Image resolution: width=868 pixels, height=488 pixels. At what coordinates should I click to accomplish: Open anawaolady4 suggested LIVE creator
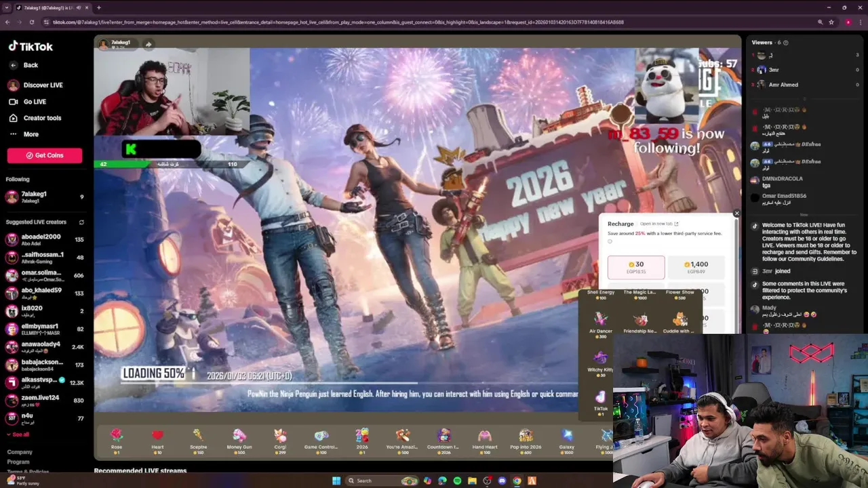click(x=45, y=346)
